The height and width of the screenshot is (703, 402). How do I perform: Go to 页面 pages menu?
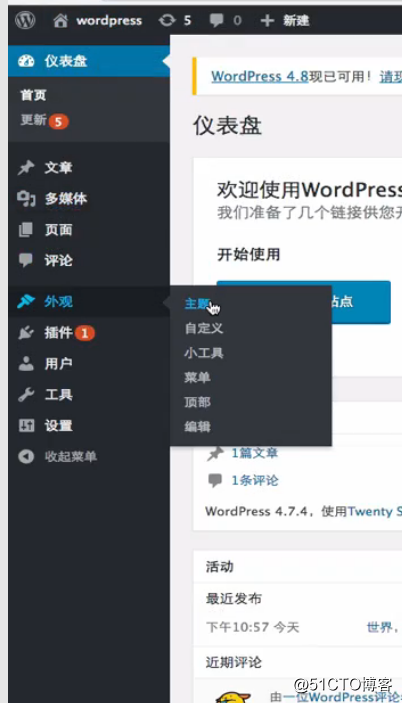click(x=58, y=230)
